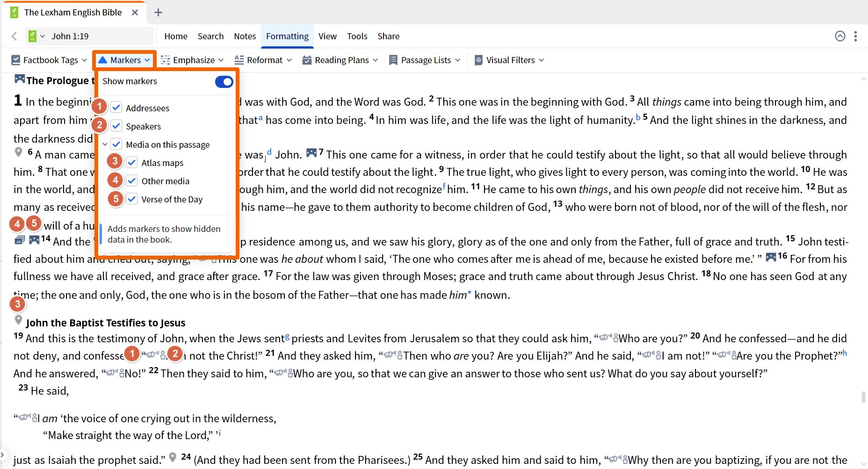Click the Reading Plans calendar icon
The width and height of the screenshot is (868, 469).
click(307, 60)
